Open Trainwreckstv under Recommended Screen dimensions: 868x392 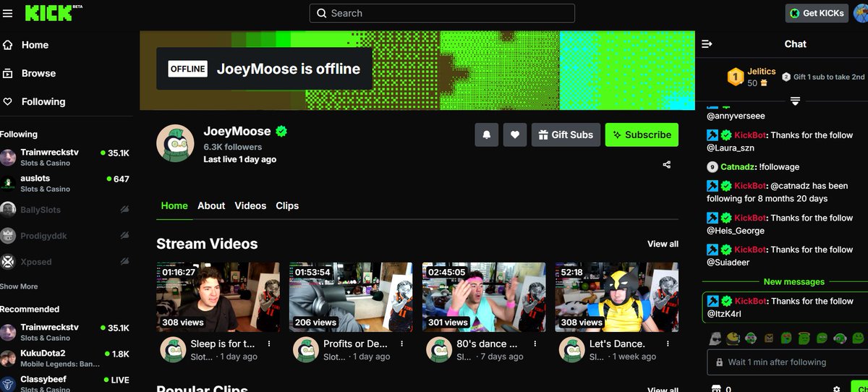coord(65,332)
